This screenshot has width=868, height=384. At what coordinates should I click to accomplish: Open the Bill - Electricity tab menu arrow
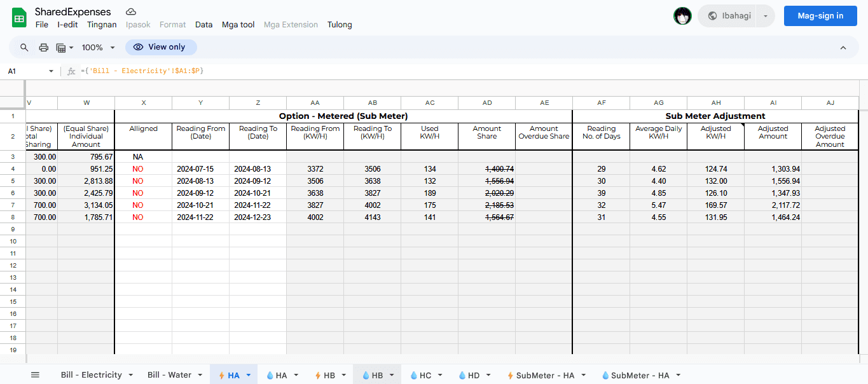(131, 375)
